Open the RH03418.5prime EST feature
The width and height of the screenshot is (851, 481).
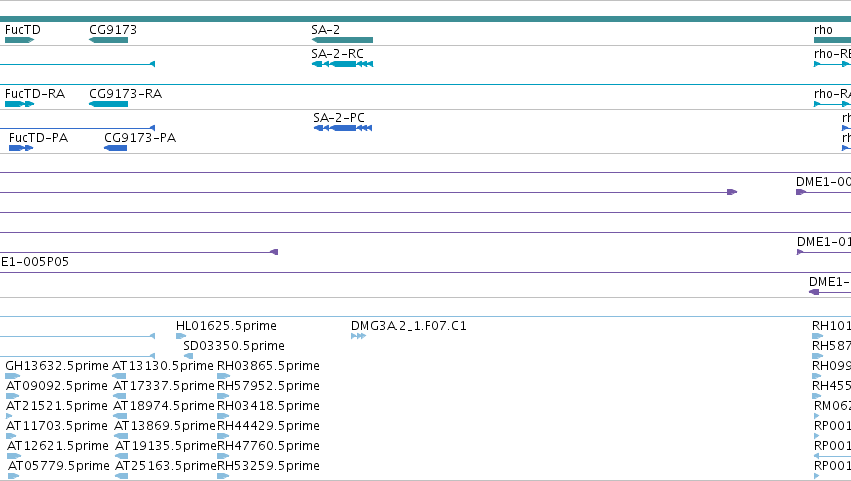268,406
